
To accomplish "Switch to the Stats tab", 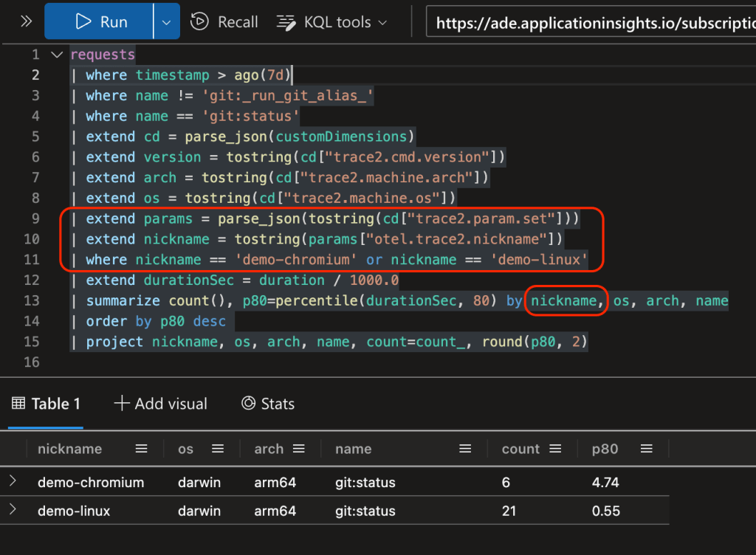I will (x=268, y=404).
